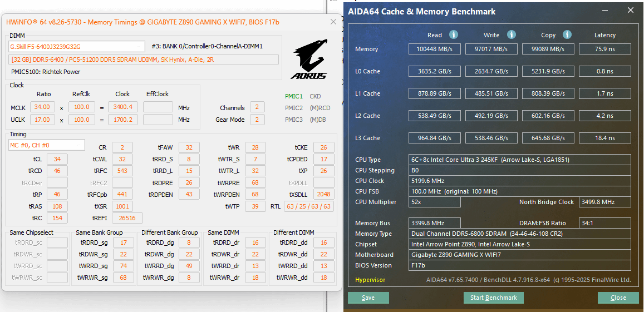Select the Memory copy value 99089 MB/s
The height and width of the screenshot is (312, 644).
click(548, 49)
